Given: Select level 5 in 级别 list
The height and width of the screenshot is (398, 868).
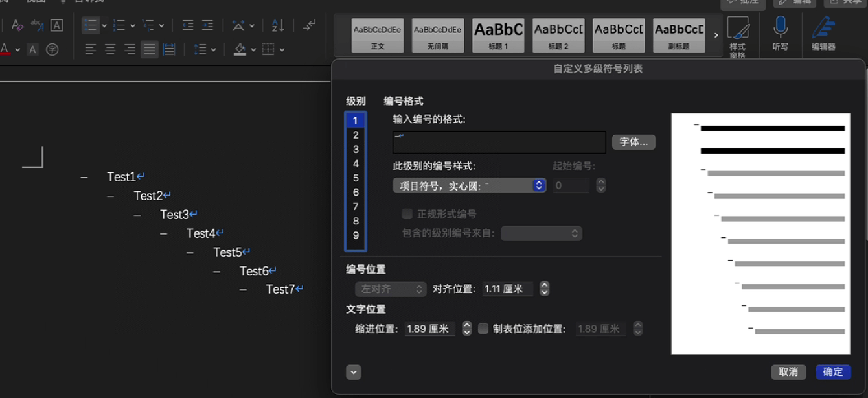Looking at the screenshot, I should [x=356, y=178].
